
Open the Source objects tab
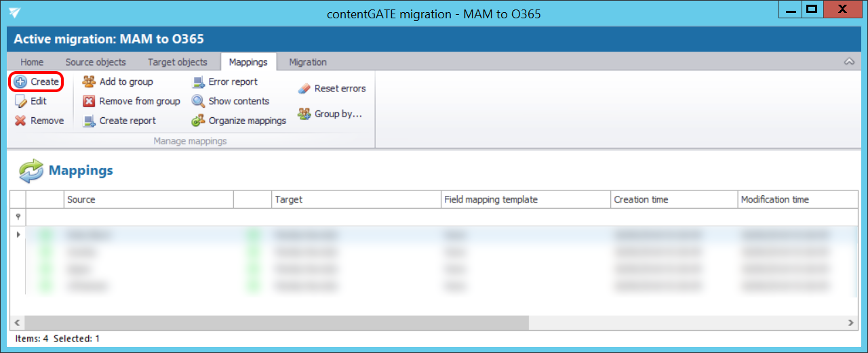[96, 62]
